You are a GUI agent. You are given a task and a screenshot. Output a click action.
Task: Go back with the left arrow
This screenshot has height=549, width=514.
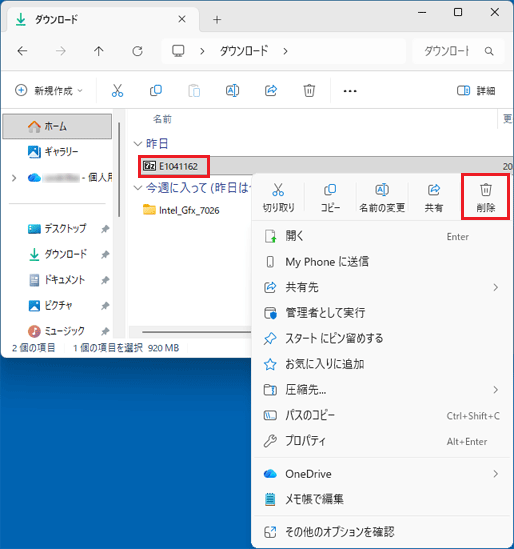click(x=22, y=51)
